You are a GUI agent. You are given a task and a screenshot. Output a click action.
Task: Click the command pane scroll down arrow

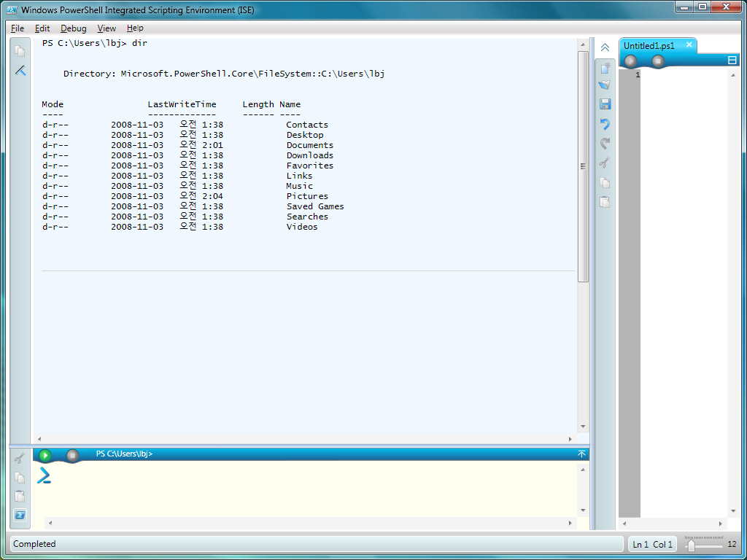pyautogui.click(x=583, y=510)
